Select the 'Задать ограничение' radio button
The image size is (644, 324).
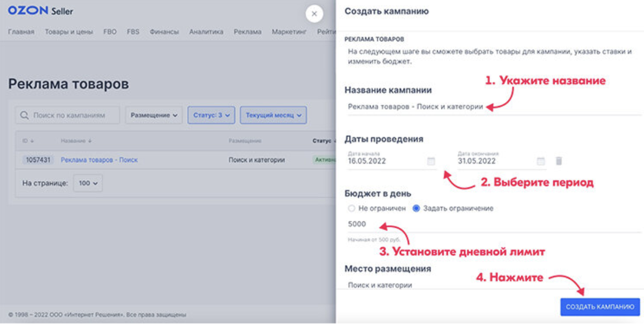(416, 208)
